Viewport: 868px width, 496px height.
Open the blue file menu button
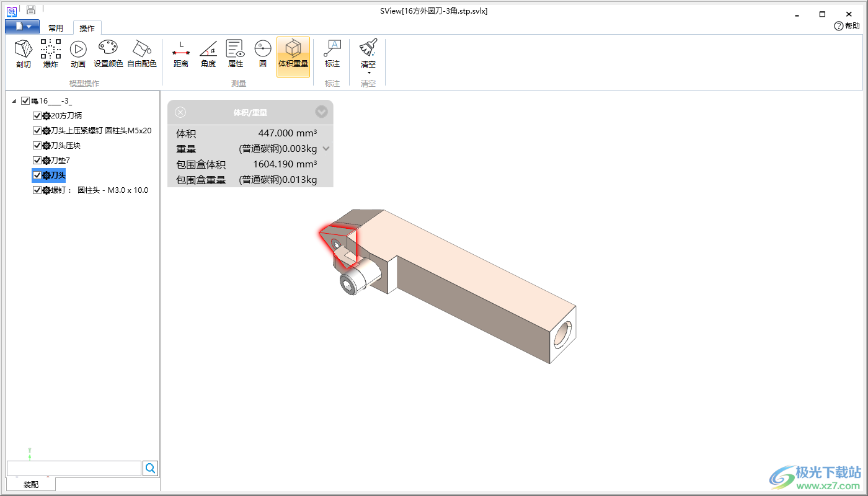(22, 26)
